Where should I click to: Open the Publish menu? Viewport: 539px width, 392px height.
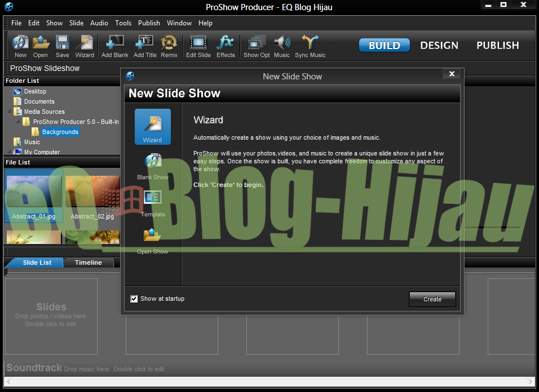point(149,23)
